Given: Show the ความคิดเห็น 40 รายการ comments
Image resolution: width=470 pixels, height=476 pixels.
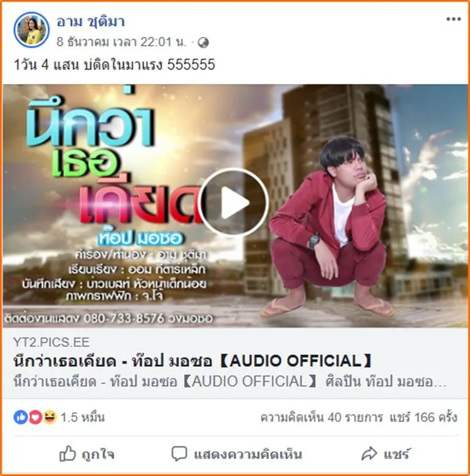Looking at the screenshot, I should pos(321,418).
